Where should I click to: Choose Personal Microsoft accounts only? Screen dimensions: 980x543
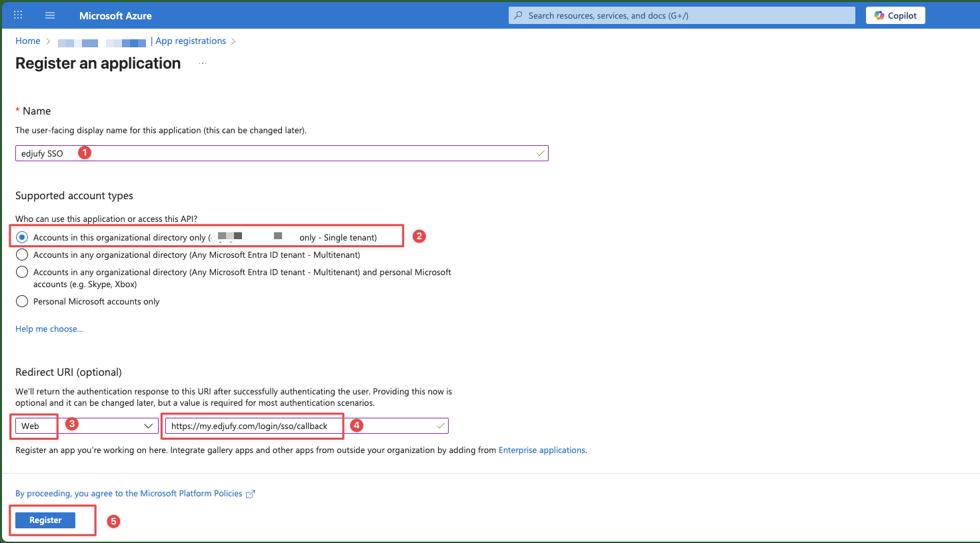click(21, 301)
